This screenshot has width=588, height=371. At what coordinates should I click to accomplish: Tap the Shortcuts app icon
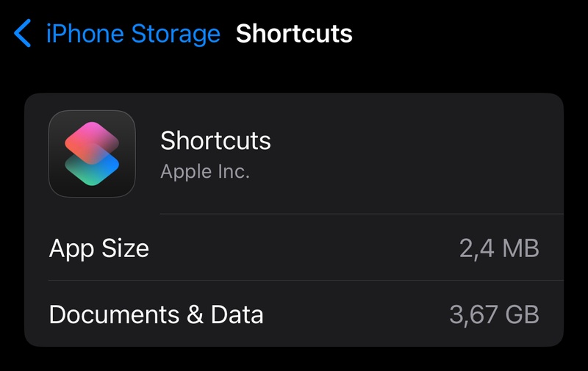click(92, 154)
